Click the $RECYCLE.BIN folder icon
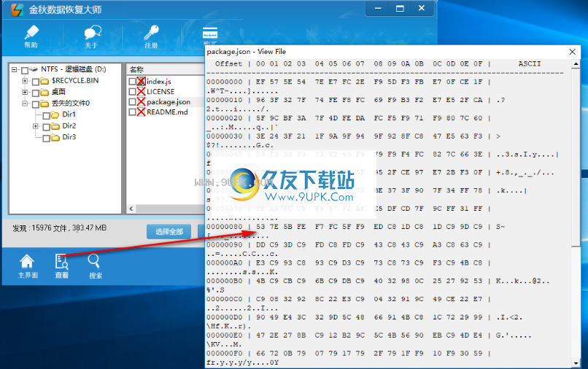 45,81
